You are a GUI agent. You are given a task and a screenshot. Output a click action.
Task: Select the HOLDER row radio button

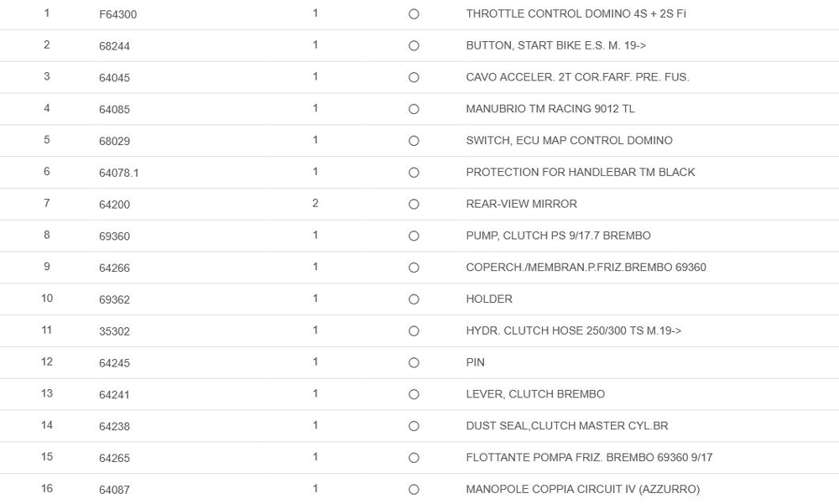point(414,299)
